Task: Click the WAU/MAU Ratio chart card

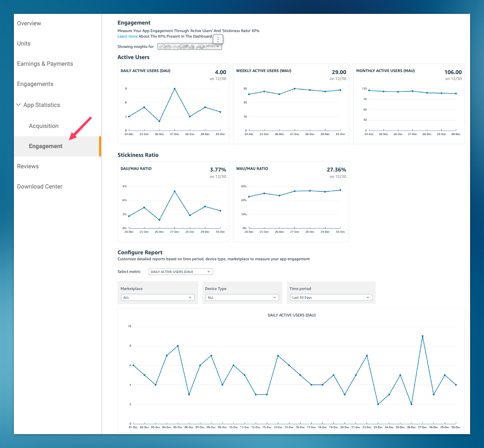Action: click(x=291, y=201)
